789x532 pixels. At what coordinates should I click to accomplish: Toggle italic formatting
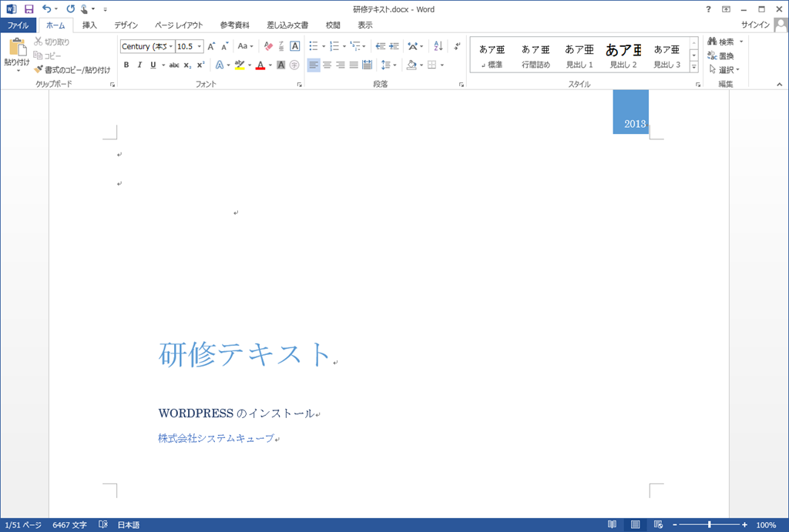click(139, 65)
